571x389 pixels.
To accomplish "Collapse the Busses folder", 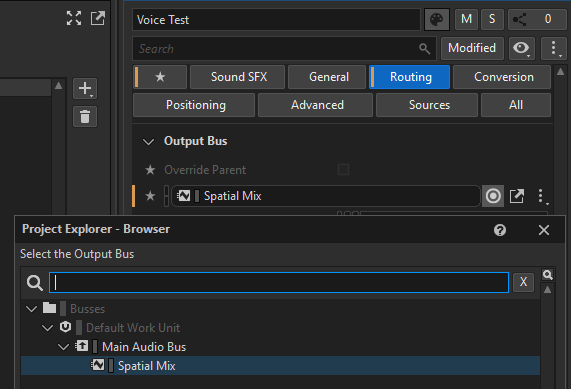I will pyautogui.click(x=32, y=309).
